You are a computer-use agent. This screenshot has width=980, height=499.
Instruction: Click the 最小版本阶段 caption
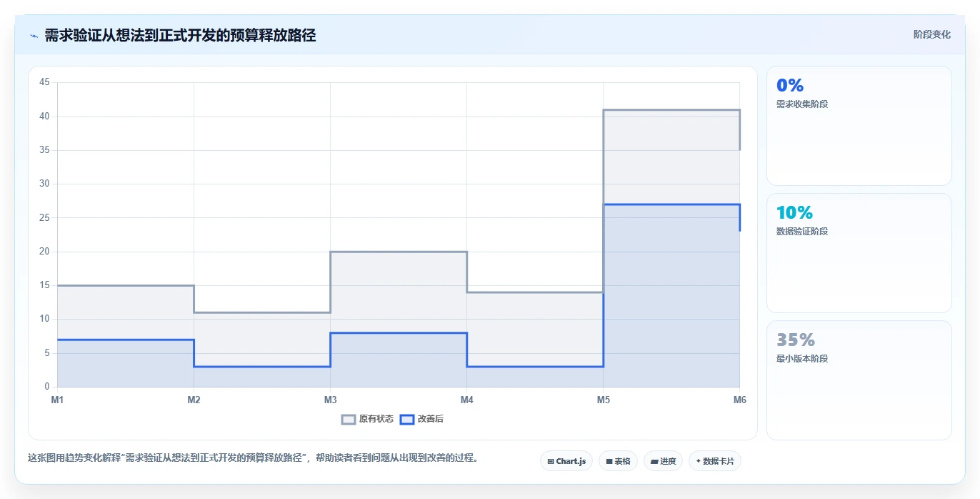tap(802, 359)
